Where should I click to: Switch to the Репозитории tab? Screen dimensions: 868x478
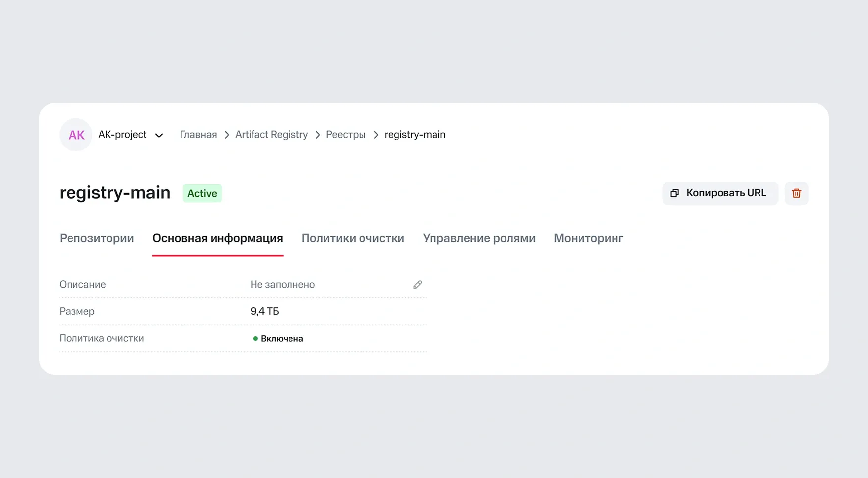[x=97, y=238]
